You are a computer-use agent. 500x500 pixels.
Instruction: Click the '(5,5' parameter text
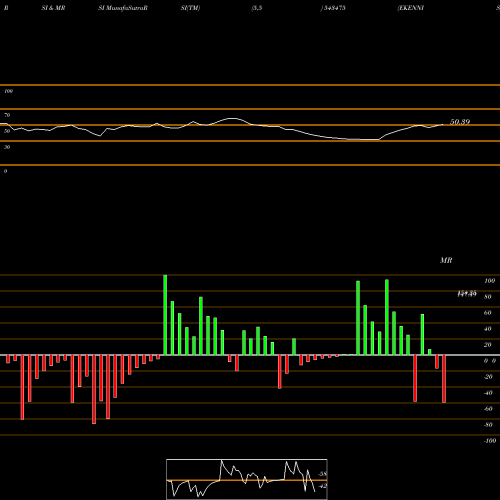(x=257, y=8)
